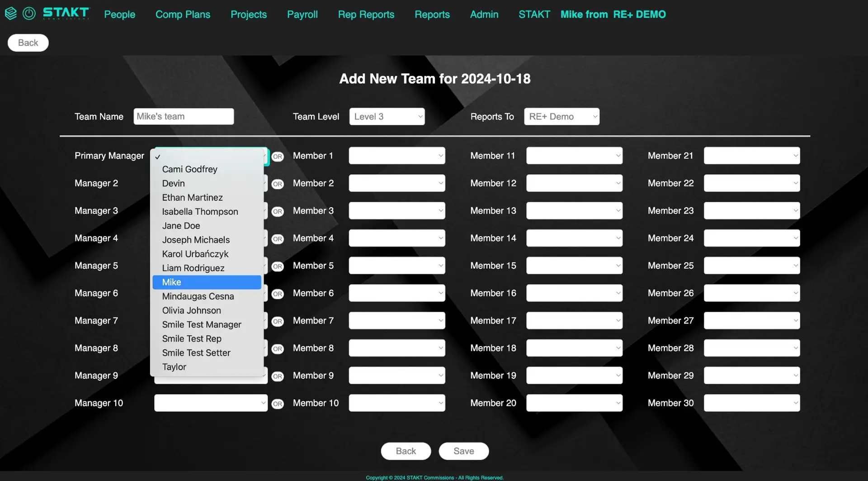
Task: Select the blank checked option
Action: click(207, 157)
